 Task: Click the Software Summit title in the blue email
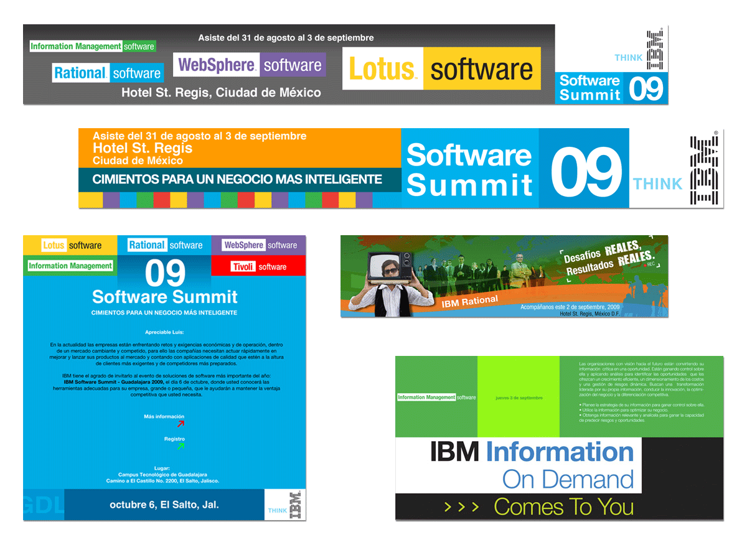tap(165, 296)
